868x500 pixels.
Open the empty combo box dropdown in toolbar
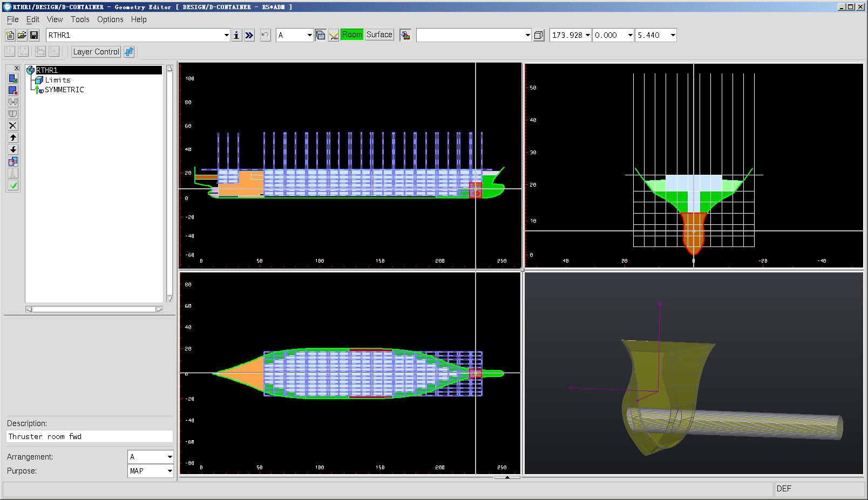[527, 35]
